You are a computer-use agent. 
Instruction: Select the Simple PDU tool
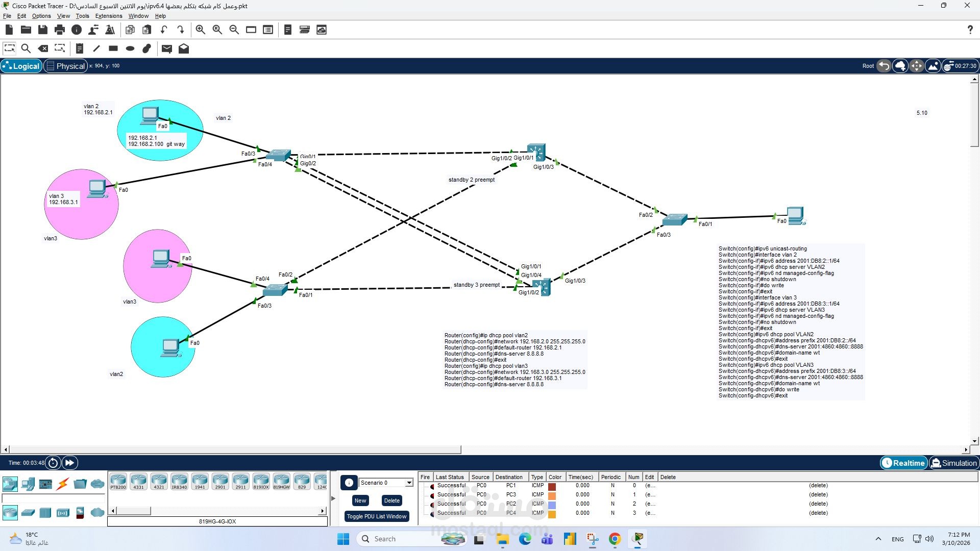click(x=166, y=48)
